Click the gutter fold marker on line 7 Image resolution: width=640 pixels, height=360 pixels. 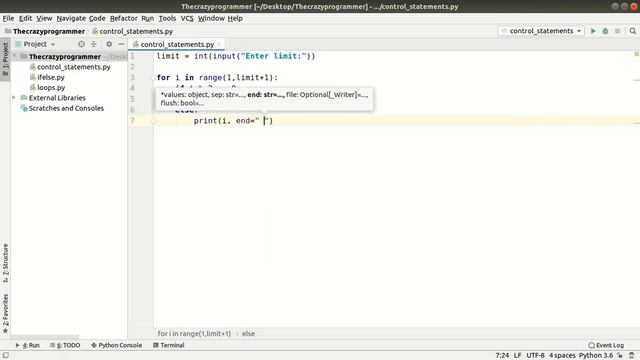point(154,121)
